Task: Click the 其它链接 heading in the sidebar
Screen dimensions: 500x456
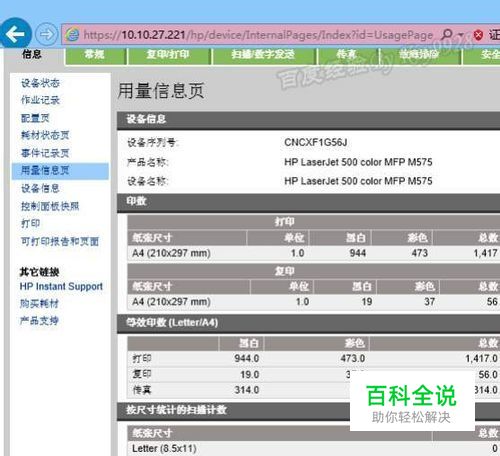Action: pyautogui.click(x=39, y=272)
